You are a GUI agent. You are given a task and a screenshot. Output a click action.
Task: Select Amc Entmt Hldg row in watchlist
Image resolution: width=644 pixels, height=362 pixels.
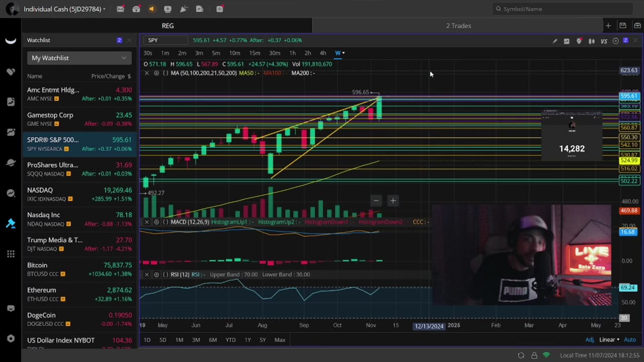[x=79, y=94]
